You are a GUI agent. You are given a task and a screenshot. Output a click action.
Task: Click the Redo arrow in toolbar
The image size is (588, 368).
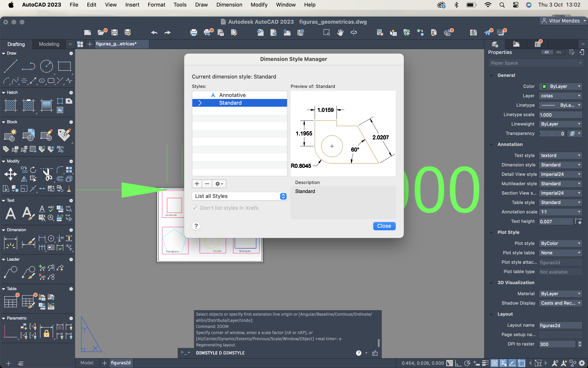click(167, 32)
